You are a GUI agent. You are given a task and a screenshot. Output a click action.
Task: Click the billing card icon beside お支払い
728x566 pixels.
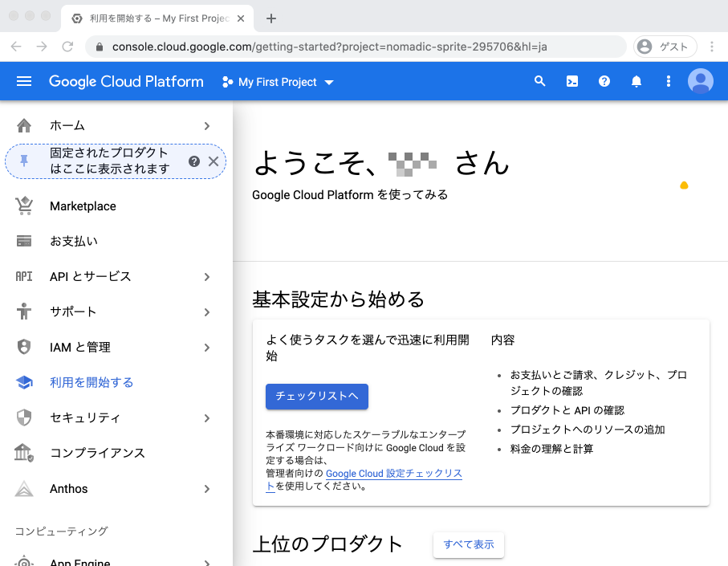coord(24,241)
